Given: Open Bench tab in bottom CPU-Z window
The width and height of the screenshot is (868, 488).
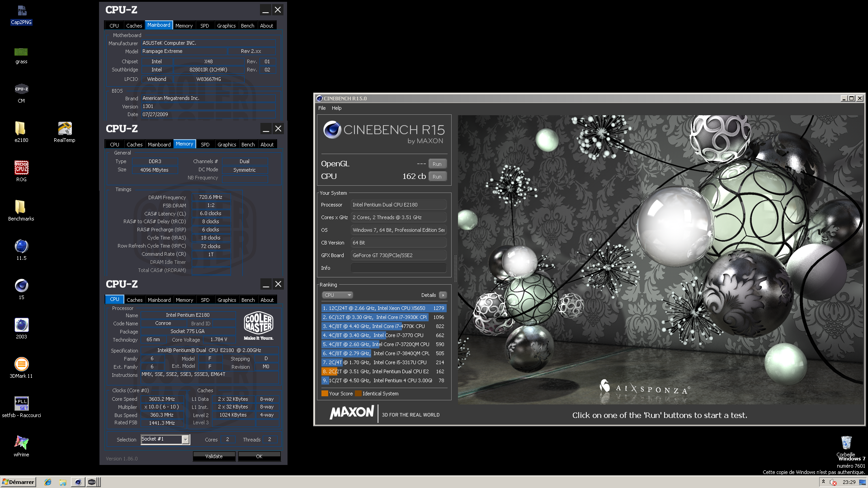Looking at the screenshot, I should coord(248,300).
